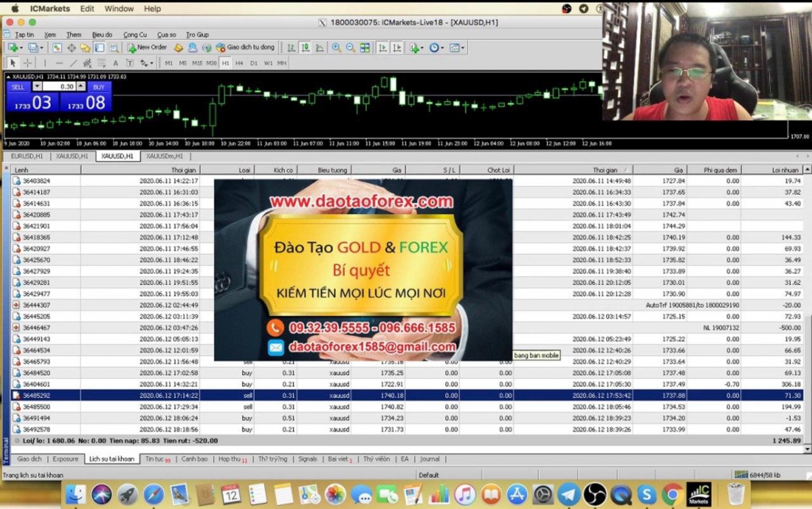This screenshot has height=509, width=812.
Task: Select order 36485500 row in history
Action: [406, 407]
